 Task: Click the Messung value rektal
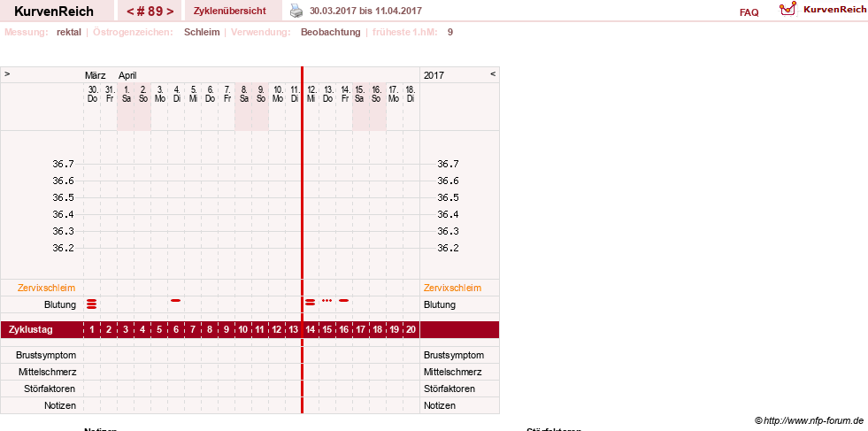(69, 32)
